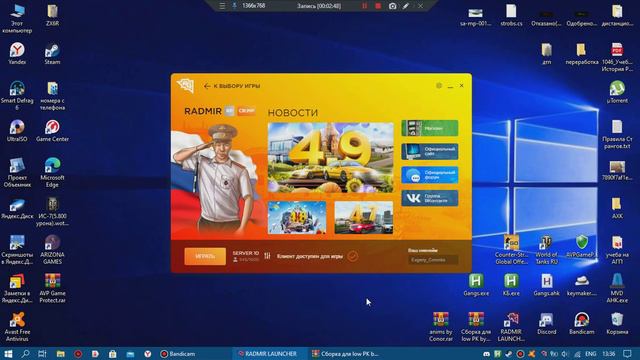Click the Radmir logo in launcher corner
Screen dimensions: 640x360
185,86
